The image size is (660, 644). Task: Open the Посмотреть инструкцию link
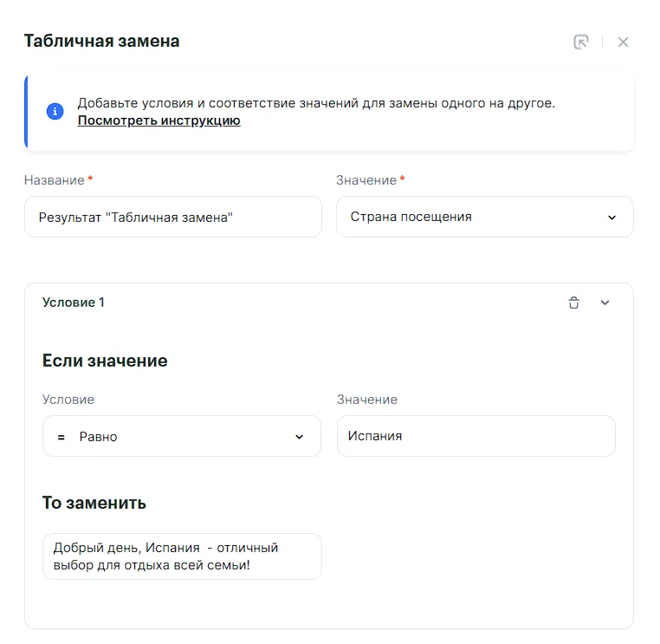pos(159,120)
